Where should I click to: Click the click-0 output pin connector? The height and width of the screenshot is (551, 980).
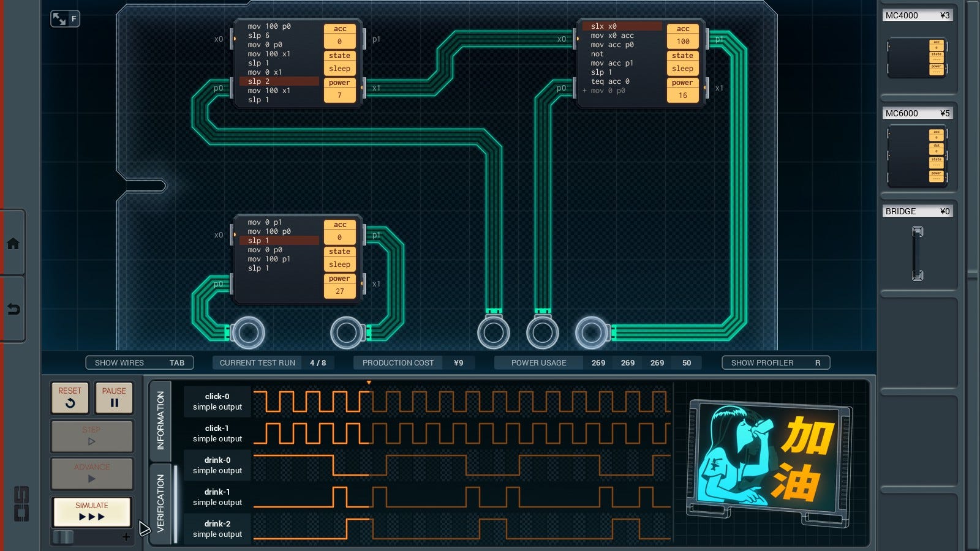point(248,332)
